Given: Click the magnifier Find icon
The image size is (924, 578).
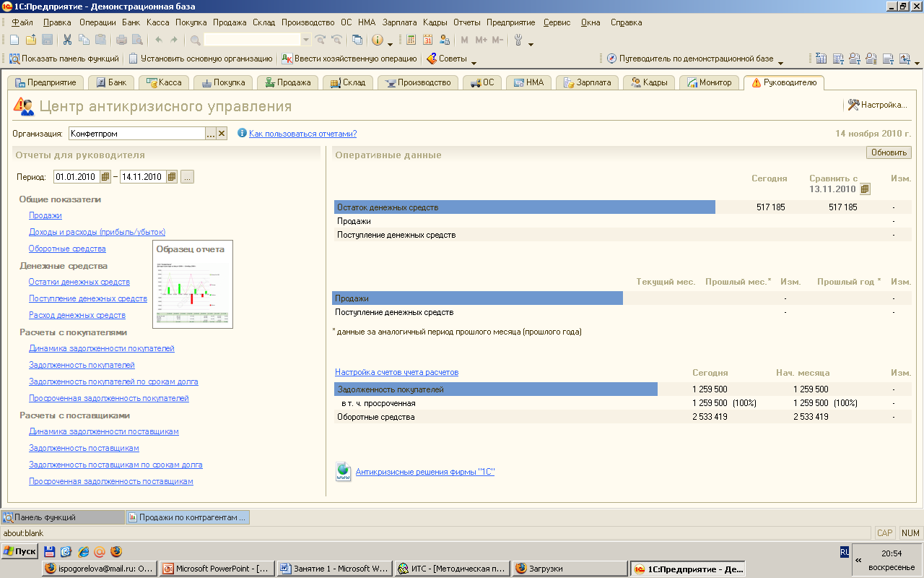Looking at the screenshot, I should coord(196,40).
